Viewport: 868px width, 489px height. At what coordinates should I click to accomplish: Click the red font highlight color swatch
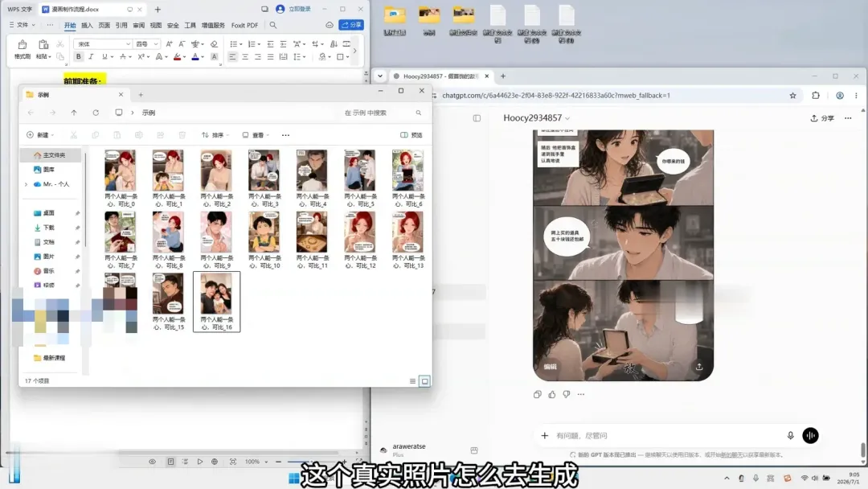click(177, 56)
